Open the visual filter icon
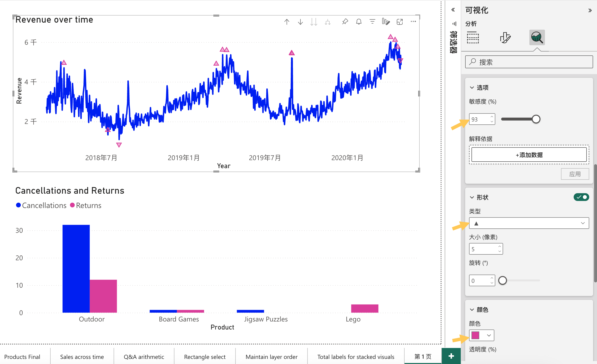This screenshot has width=597, height=364. [372, 22]
